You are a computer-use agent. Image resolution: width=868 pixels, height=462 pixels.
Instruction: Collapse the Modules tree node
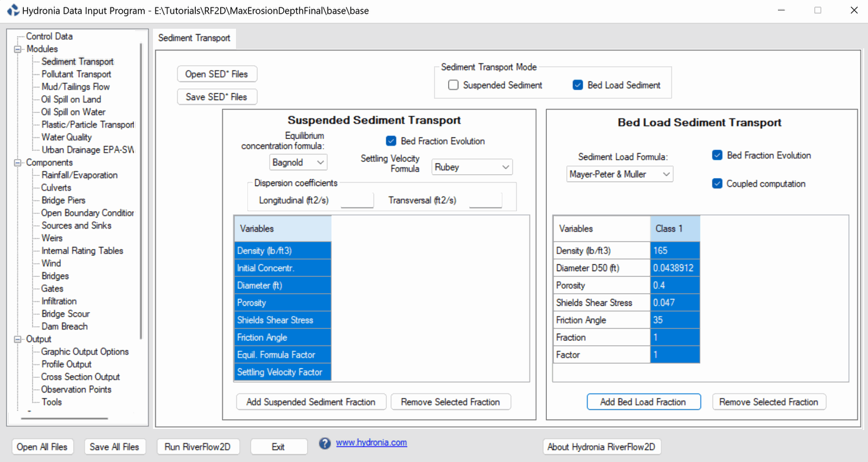point(18,49)
